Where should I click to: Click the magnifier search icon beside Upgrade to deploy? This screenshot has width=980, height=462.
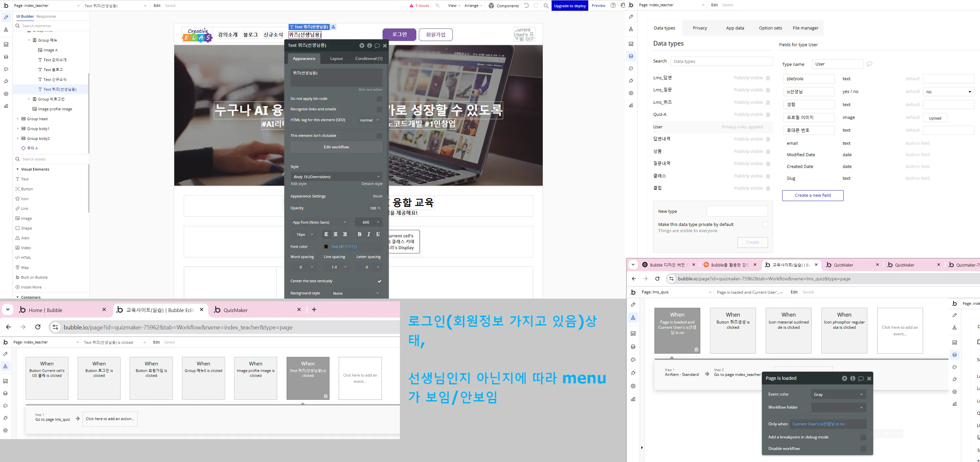click(x=546, y=6)
